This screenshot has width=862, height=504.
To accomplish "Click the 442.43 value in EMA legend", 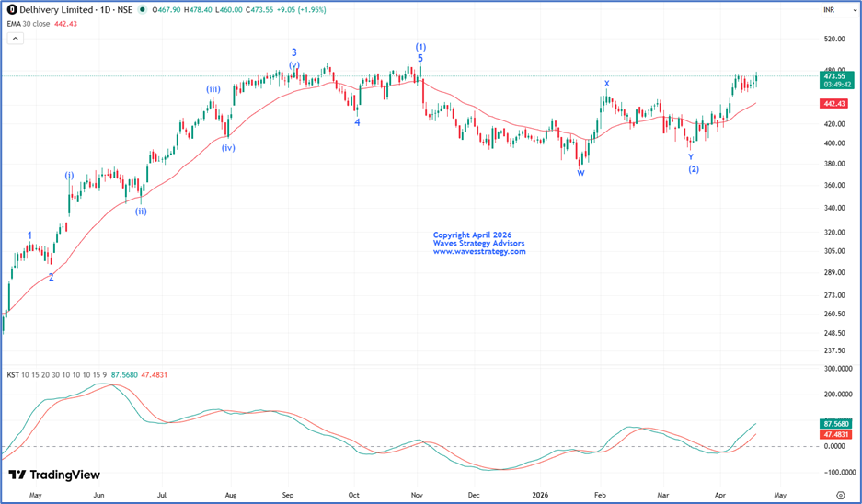I will pyautogui.click(x=65, y=24).
